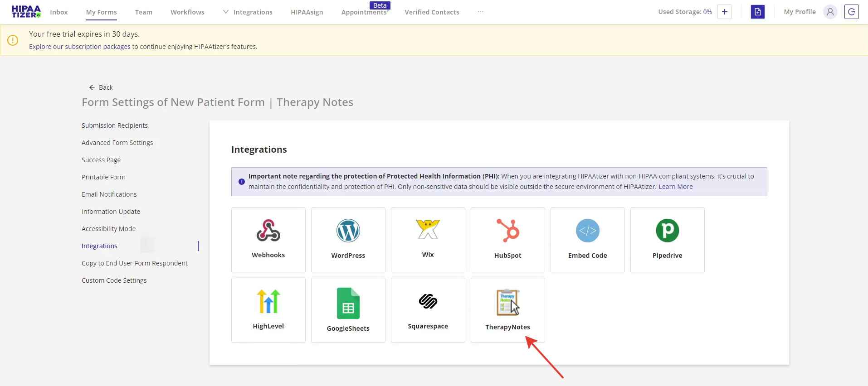Select the Embed Code integration

tap(588, 240)
